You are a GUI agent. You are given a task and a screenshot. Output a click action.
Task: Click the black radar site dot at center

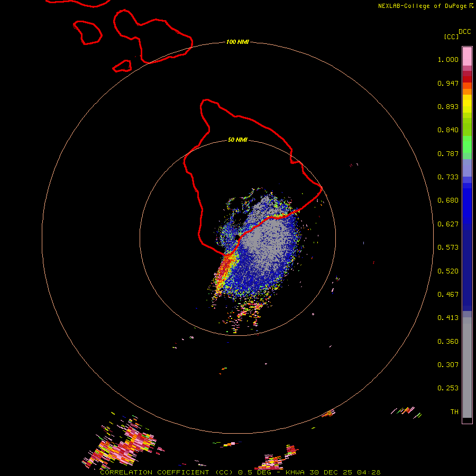(x=237, y=237)
